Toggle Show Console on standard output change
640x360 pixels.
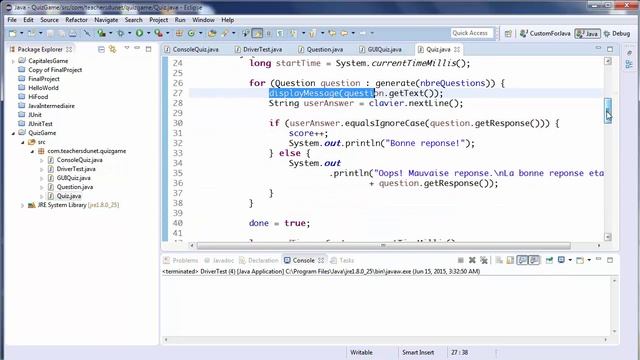coord(523,260)
